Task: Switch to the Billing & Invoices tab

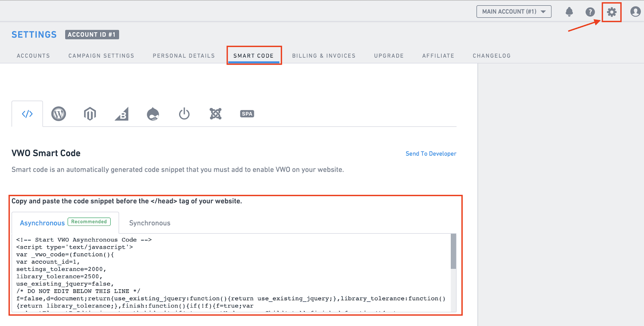Action: (x=324, y=56)
